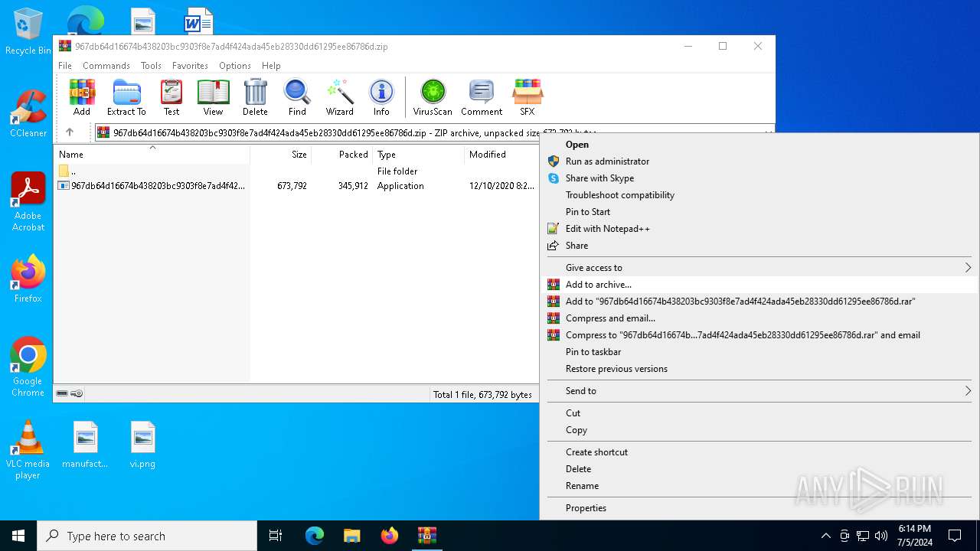Click the Comment toolbar icon
The width and height of the screenshot is (980, 551).
(x=482, y=97)
